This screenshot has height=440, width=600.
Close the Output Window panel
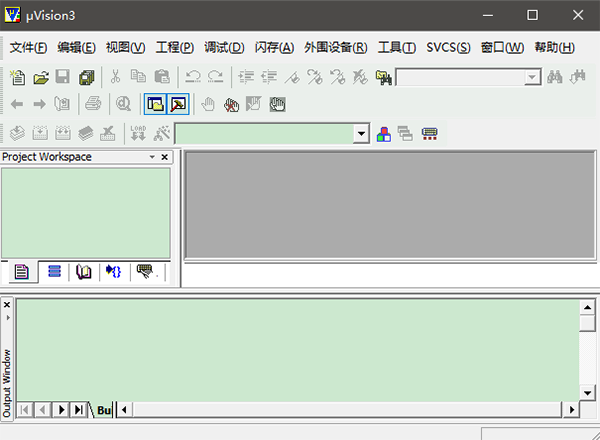pyautogui.click(x=7, y=305)
